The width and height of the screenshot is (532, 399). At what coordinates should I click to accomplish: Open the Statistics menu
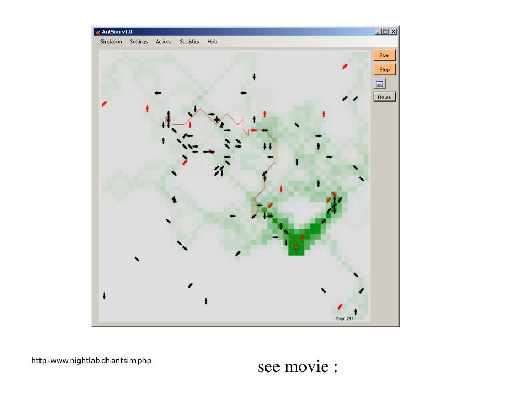189,42
